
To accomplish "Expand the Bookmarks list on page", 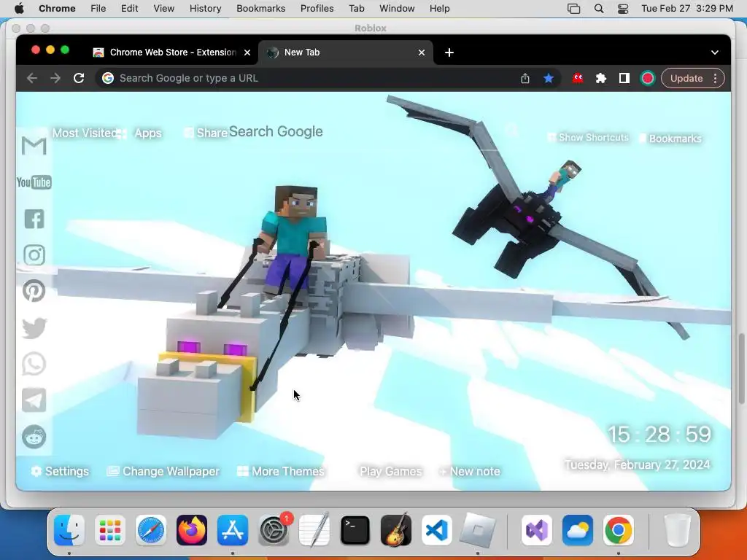I will [670, 139].
